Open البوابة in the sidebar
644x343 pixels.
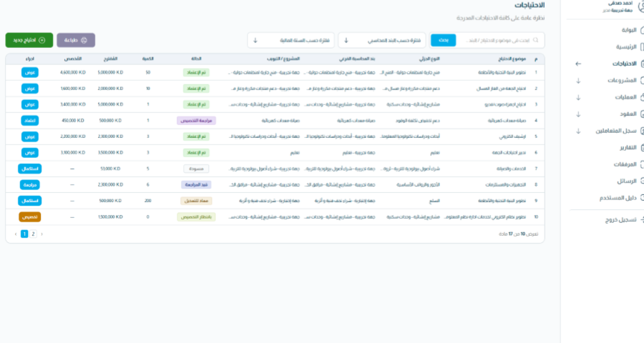point(629,30)
